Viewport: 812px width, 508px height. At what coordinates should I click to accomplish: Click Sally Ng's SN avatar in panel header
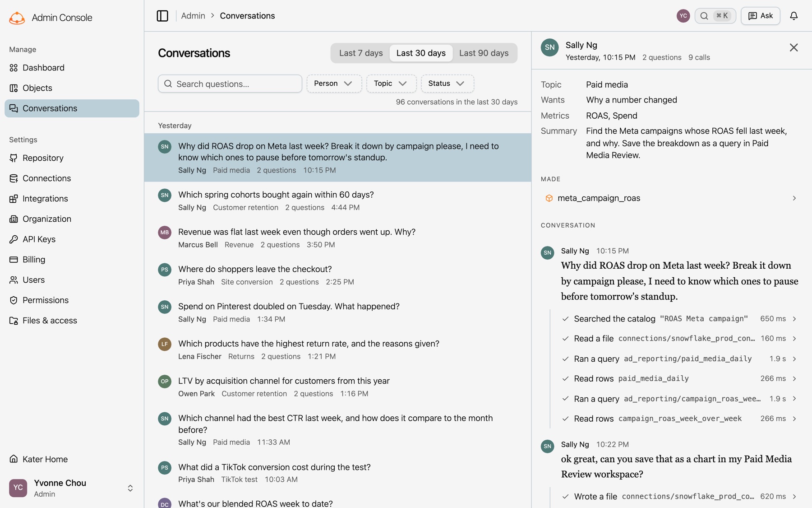pyautogui.click(x=549, y=47)
